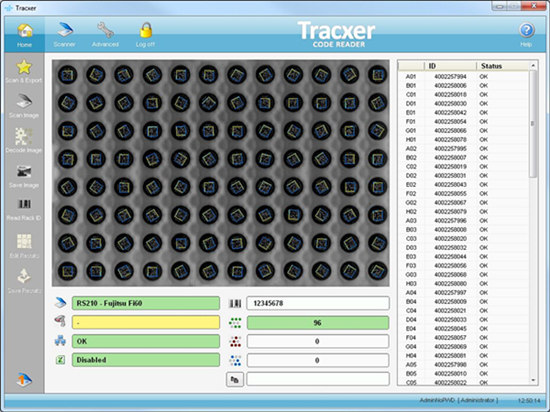
Task: Select row H01 in the results list
Action: 463,140
